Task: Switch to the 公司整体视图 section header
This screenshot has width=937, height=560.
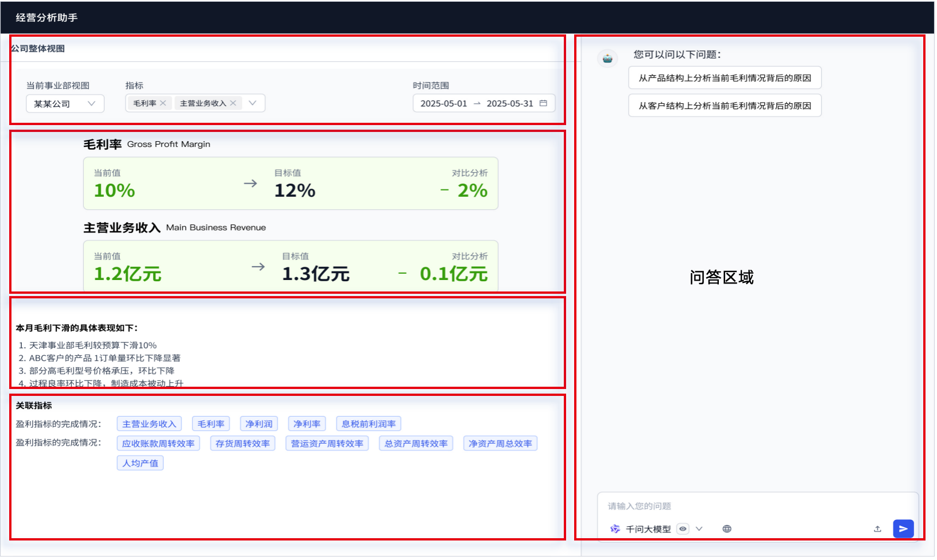Action: click(x=38, y=48)
